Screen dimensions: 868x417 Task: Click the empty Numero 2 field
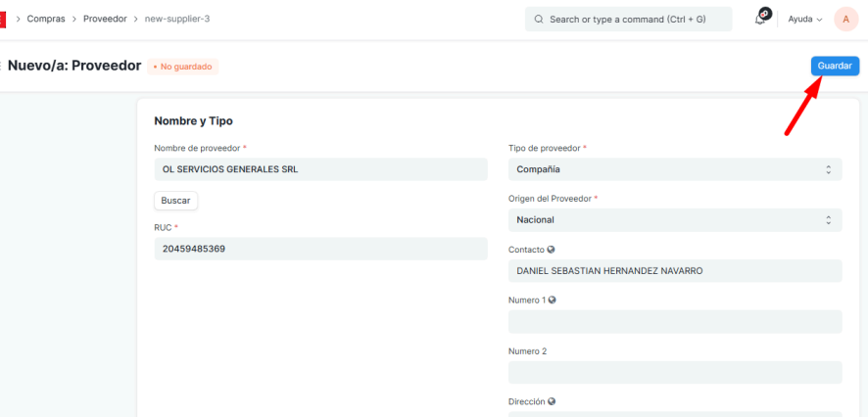[x=674, y=372]
